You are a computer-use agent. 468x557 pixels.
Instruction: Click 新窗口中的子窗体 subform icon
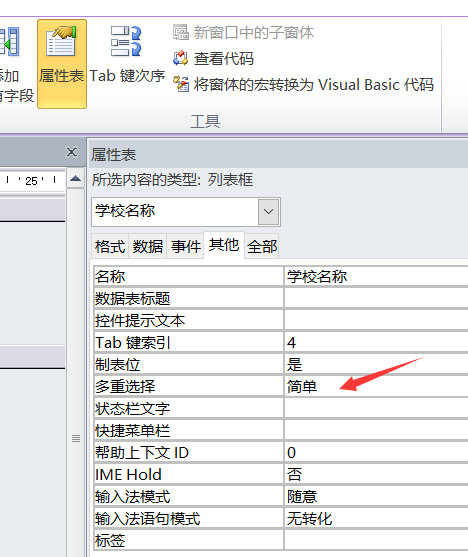click(x=181, y=32)
